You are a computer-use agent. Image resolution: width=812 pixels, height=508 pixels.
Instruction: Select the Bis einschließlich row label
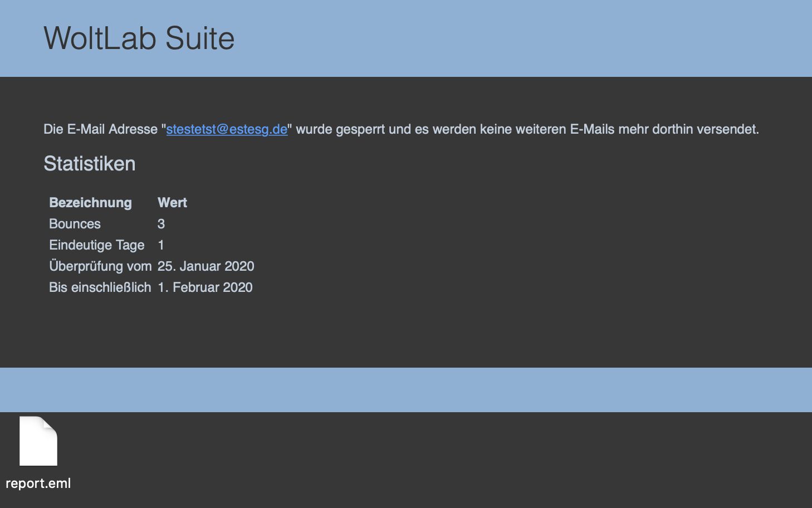point(100,287)
